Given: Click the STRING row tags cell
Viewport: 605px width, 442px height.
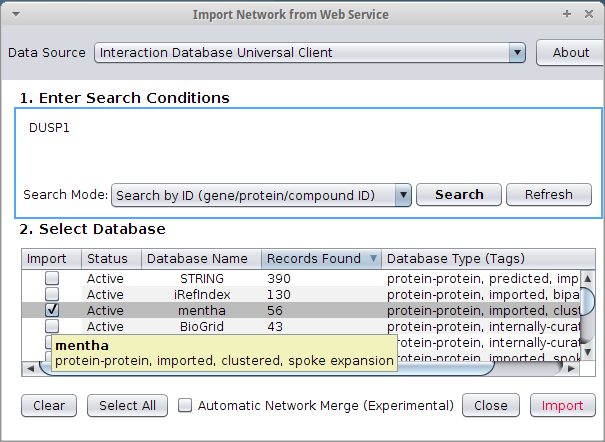Looking at the screenshot, I should [481, 278].
